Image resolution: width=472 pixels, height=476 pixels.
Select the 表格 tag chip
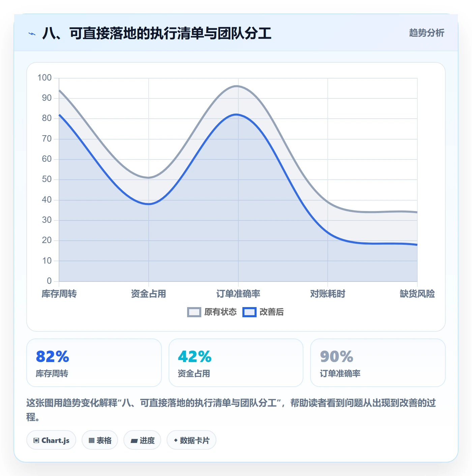click(100, 440)
